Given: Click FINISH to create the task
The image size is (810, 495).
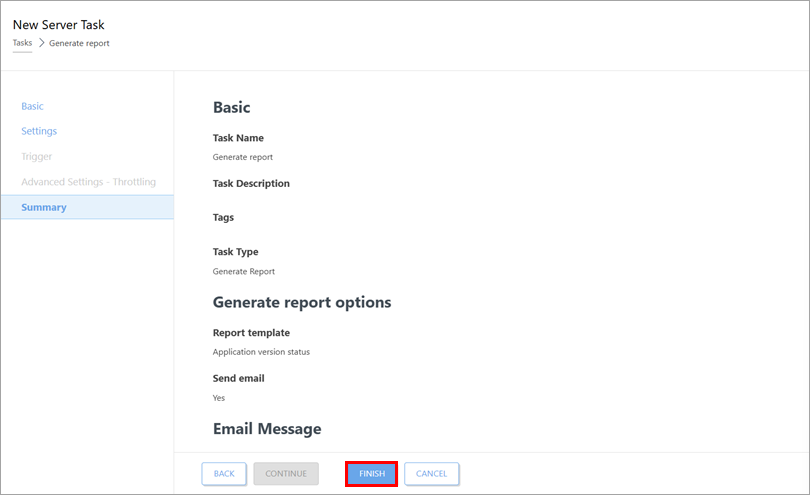Looking at the screenshot, I should [x=372, y=473].
